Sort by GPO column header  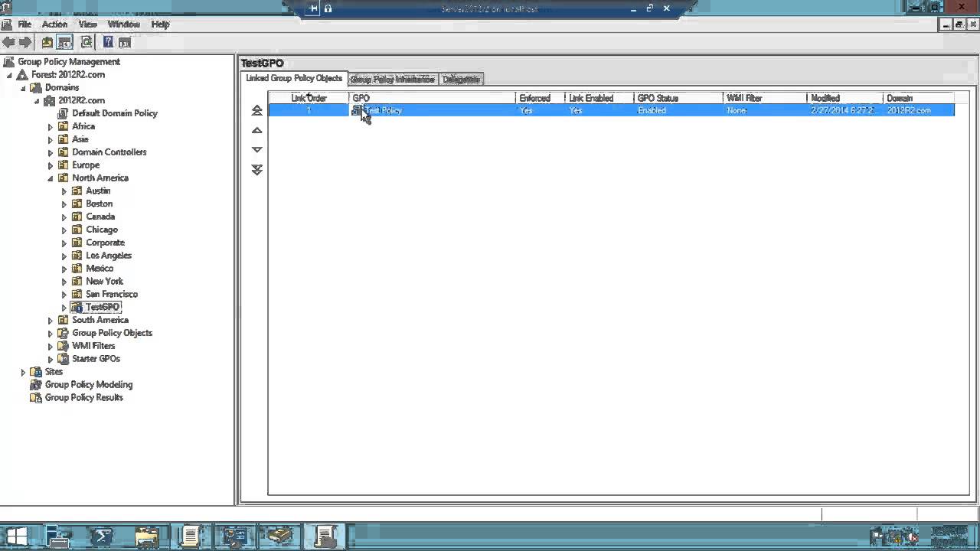coord(432,99)
